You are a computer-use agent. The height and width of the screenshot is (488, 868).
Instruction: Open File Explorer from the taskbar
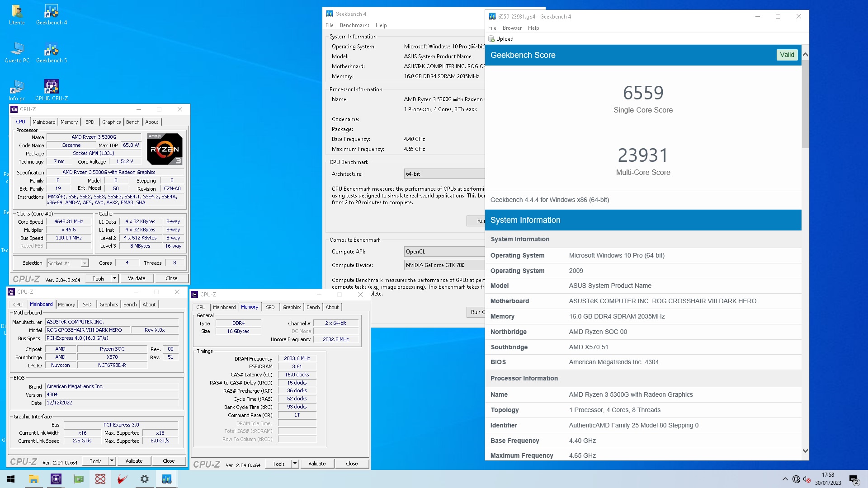[x=33, y=479]
